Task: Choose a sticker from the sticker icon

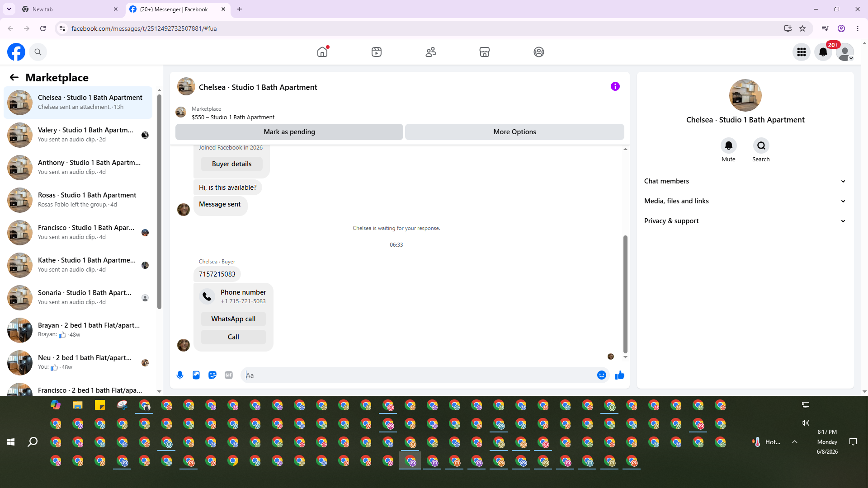Action: pyautogui.click(x=212, y=375)
